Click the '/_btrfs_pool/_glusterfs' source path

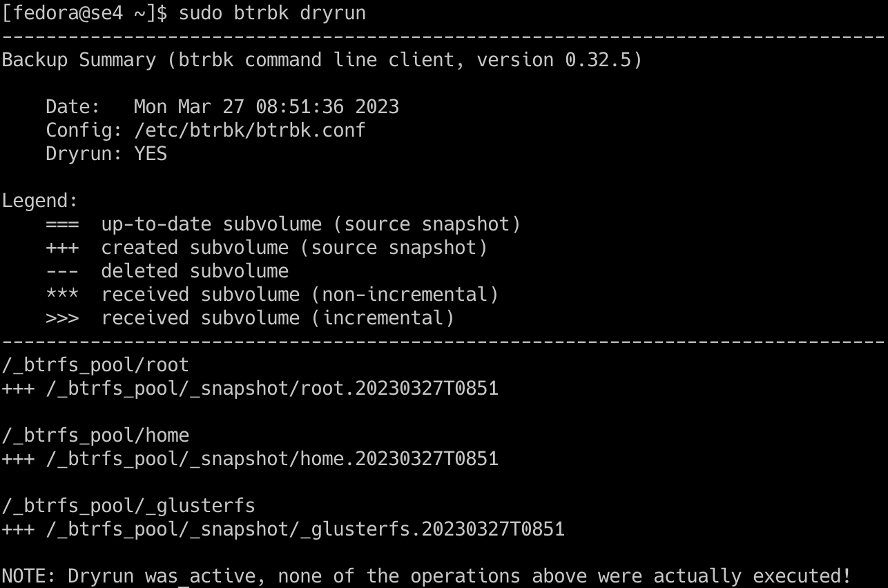(128, 506)
